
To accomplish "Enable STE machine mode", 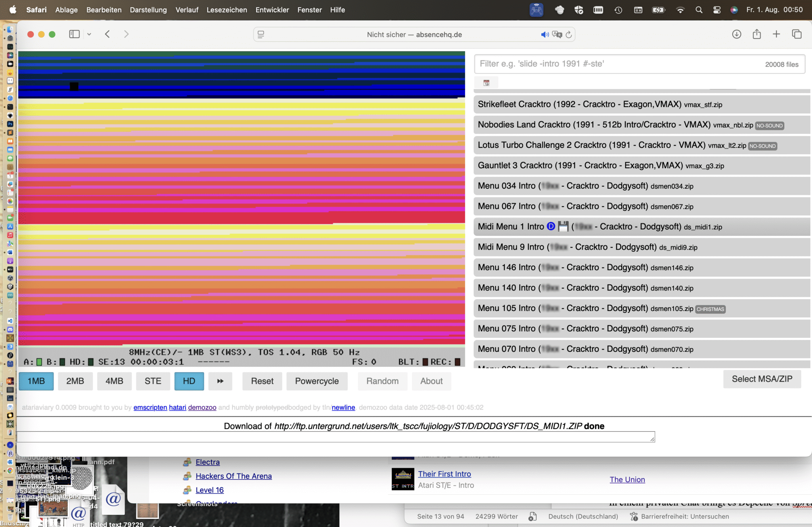I will pyautogui.click(x=153, y=381).
